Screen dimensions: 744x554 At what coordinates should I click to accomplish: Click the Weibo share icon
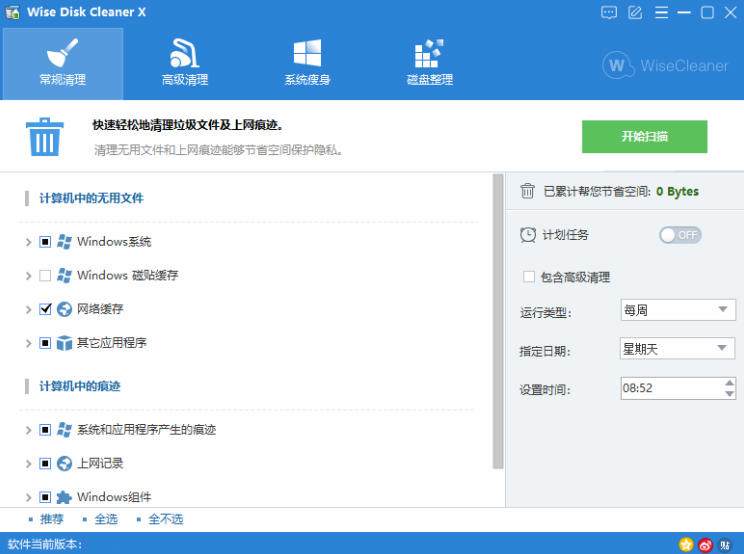[706, 545]
